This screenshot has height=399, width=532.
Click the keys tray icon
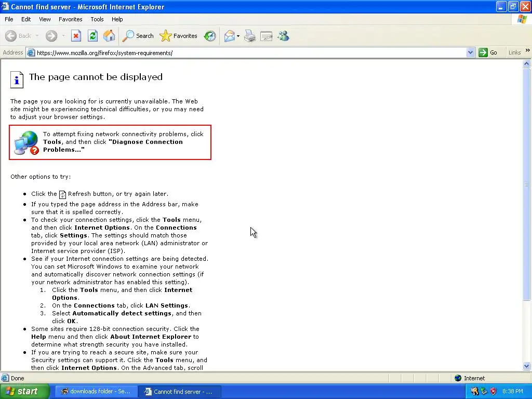[x=475, y=391]
